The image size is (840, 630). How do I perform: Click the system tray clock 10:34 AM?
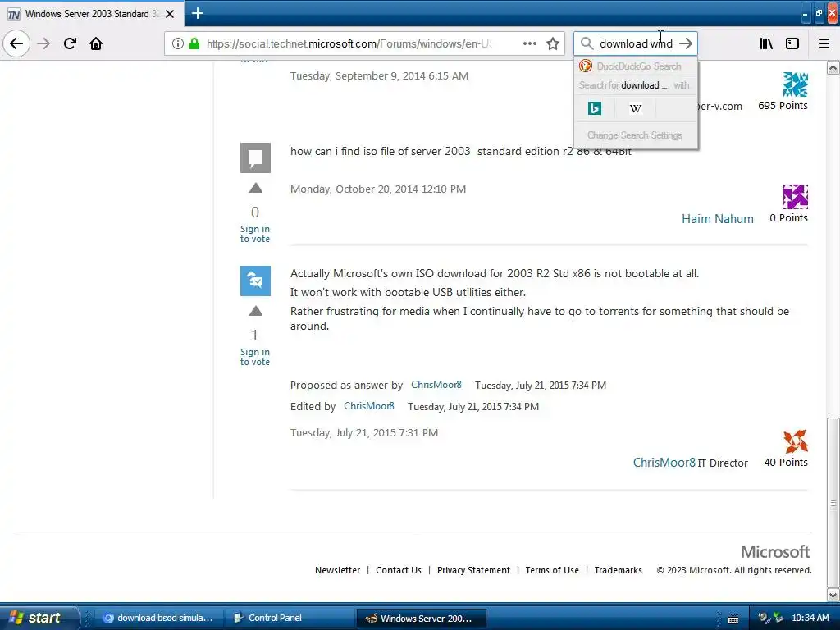(810, 618)
